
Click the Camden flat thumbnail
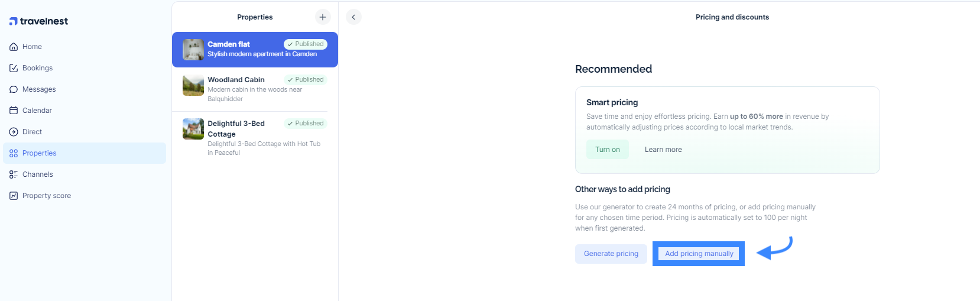(193, 50)
